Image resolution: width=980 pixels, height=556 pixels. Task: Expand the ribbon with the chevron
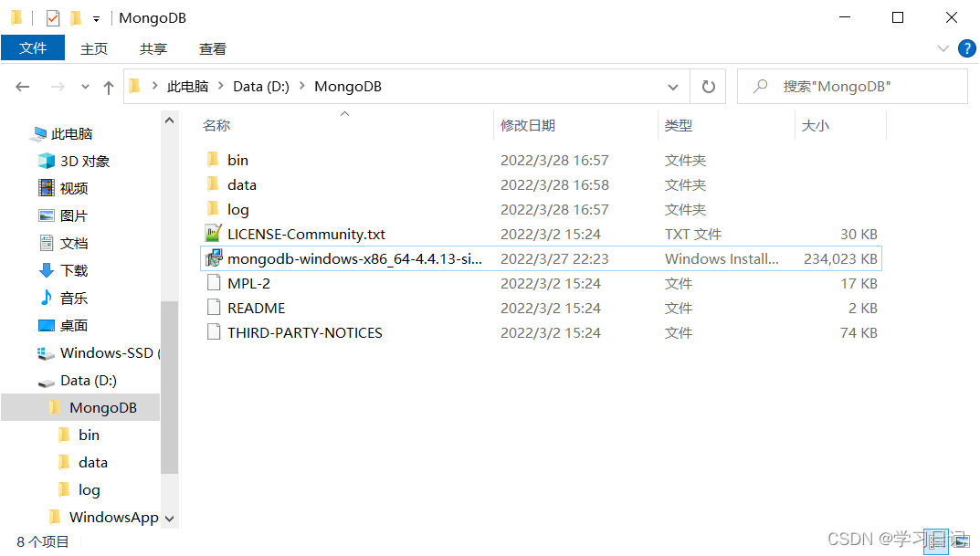coord(943,48)
